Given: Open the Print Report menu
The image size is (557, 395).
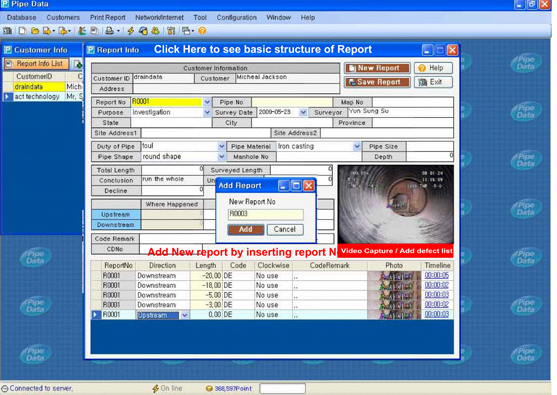Looking at the screenshot, I should tap(107, 17).
